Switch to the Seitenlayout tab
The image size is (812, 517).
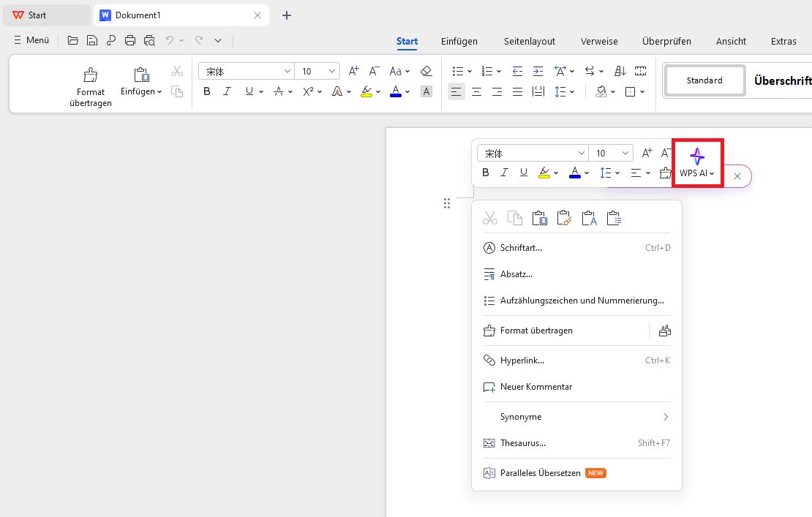point(529,41)
